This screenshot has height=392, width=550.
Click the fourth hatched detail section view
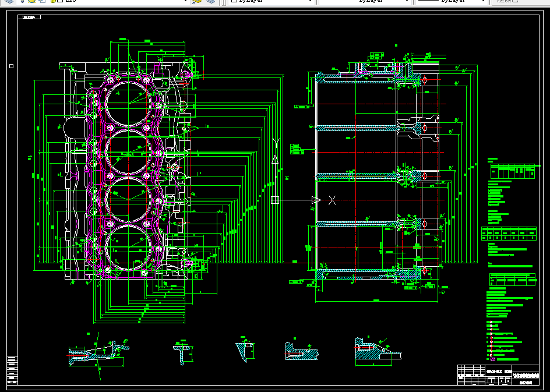302,351
